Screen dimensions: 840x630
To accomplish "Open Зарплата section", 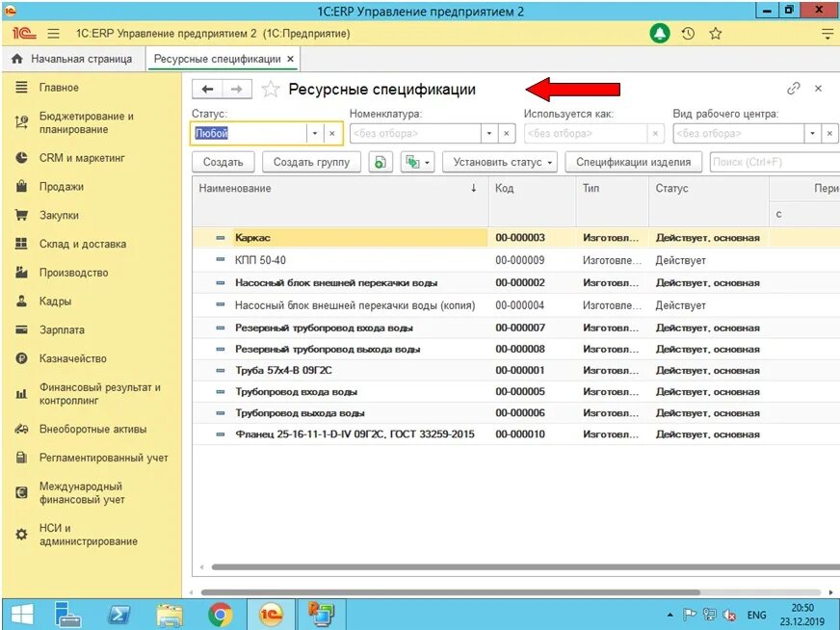I will pos(62,330).
